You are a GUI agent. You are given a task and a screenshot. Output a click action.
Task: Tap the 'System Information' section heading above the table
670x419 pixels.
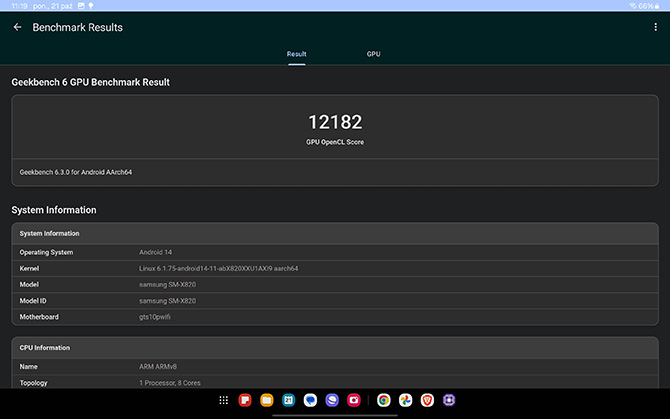[x=54, y=210]
